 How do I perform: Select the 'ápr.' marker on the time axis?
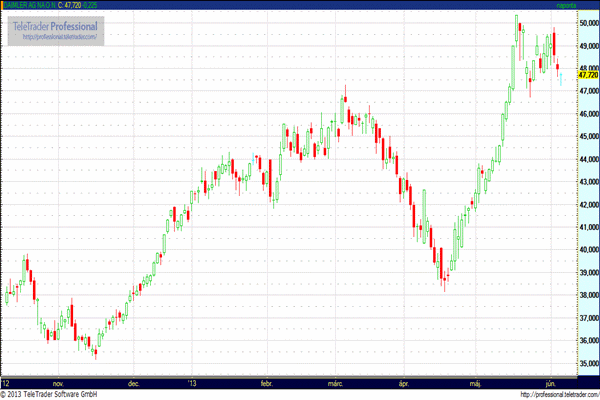404,382
